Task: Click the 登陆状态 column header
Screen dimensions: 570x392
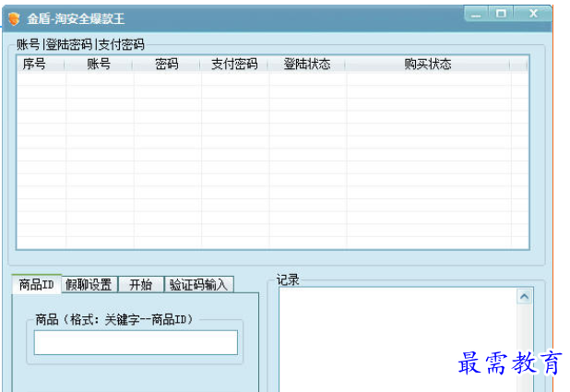Action: point(307,64)
